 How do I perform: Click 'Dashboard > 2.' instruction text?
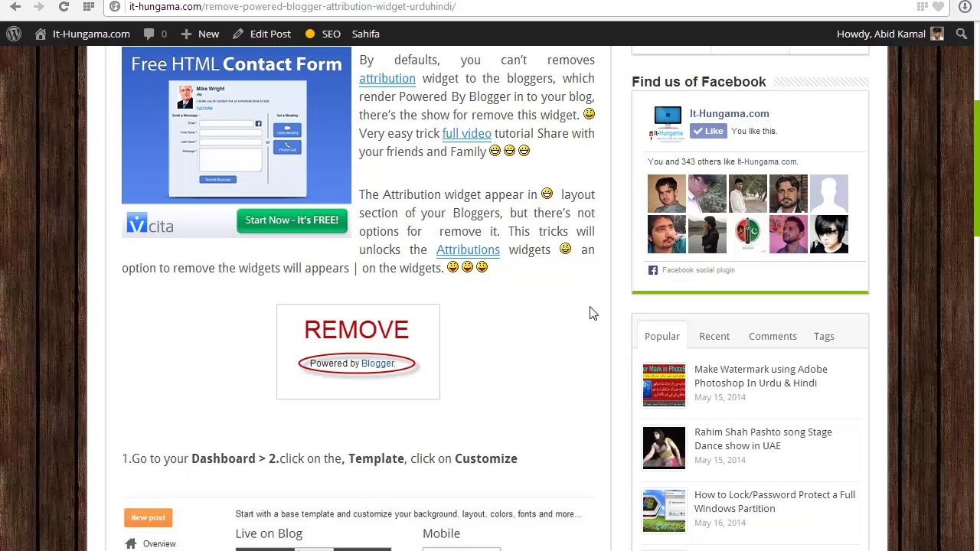coord(235,459)
